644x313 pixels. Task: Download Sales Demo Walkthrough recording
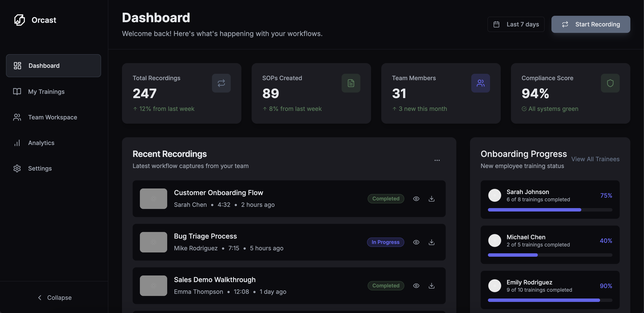coord(431,285)
